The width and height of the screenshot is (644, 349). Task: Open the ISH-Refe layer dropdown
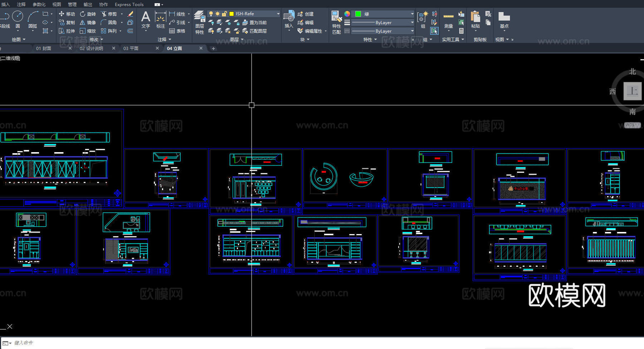(x=278, y=14)
